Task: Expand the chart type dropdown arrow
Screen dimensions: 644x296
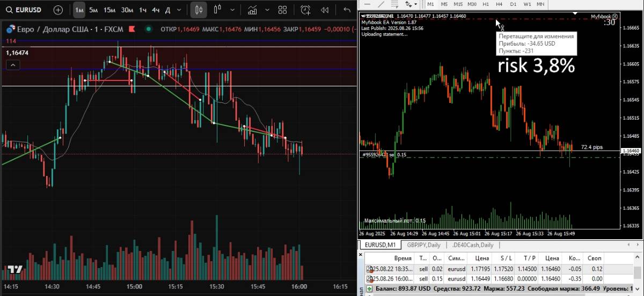Action: coord(231,10)
